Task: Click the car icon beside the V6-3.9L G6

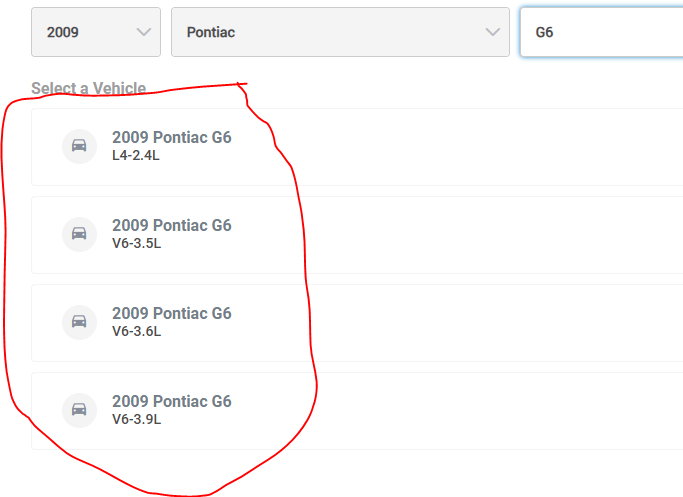Action: point(79,410)
